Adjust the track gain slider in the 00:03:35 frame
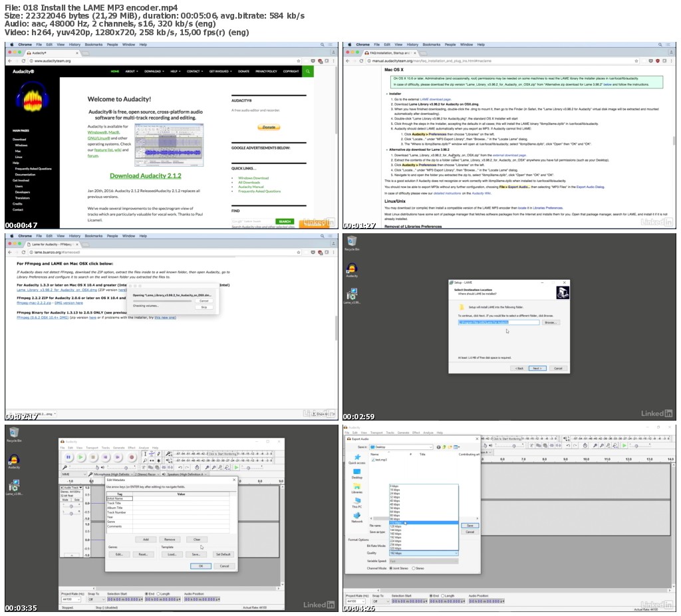681x616 pixels. point(71,506)
